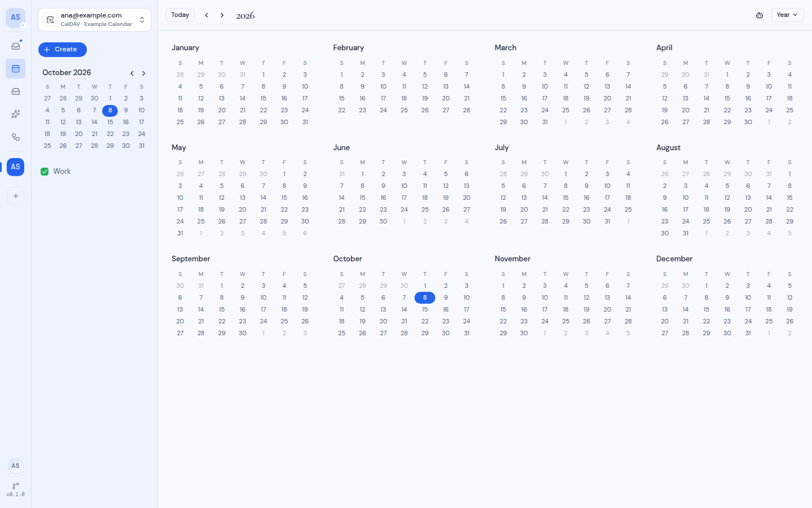Select highlighted day 8 in the October year grid
812x508 pixels.
(x=425, y=298)
